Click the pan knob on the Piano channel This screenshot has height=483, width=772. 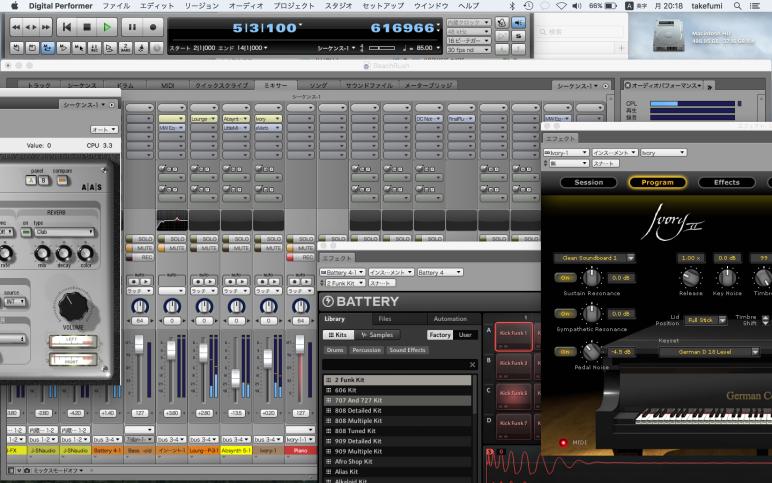point(300,306)
